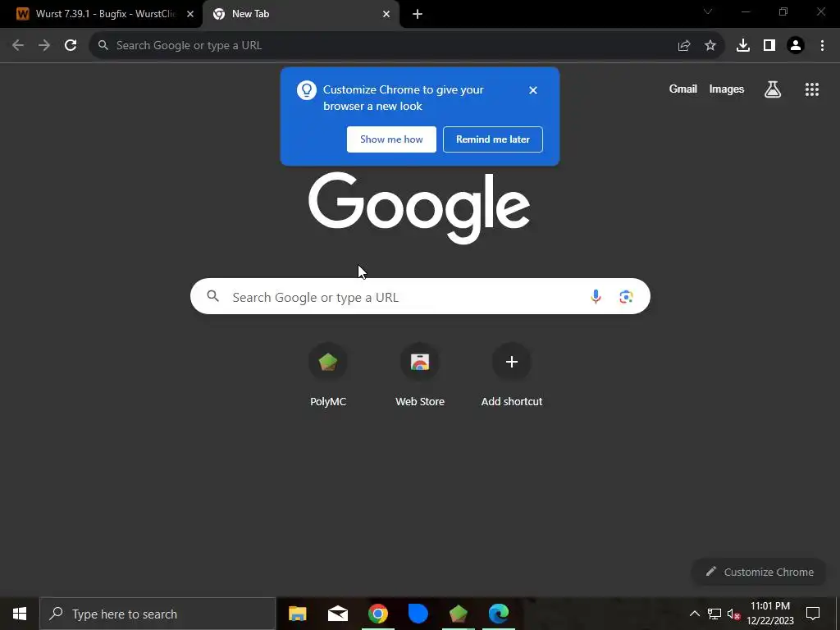Click the Google logo
Image resolution: width=840 pixels, height=630 pixels.
(419, 208)
